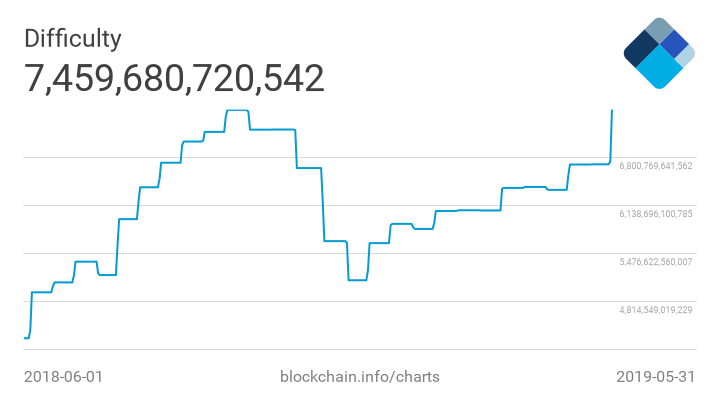
Task: Click the Difficulty chart title
Action: pyautogui.click(x=72, y=38)
